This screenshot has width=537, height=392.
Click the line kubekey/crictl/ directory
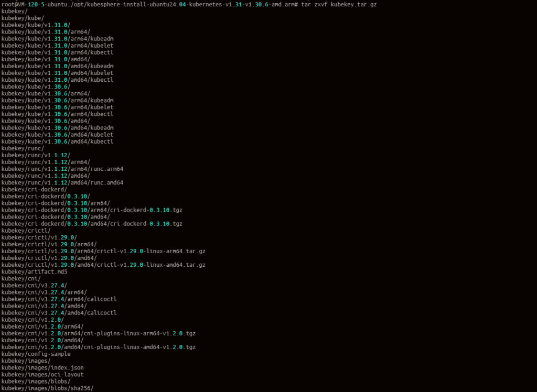[x=26, y=231]
